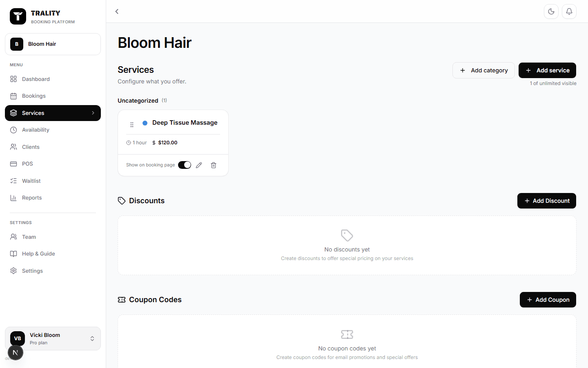Open notifications bell icon
Viewport: 588px width, 368px height.
click(569, 11)
